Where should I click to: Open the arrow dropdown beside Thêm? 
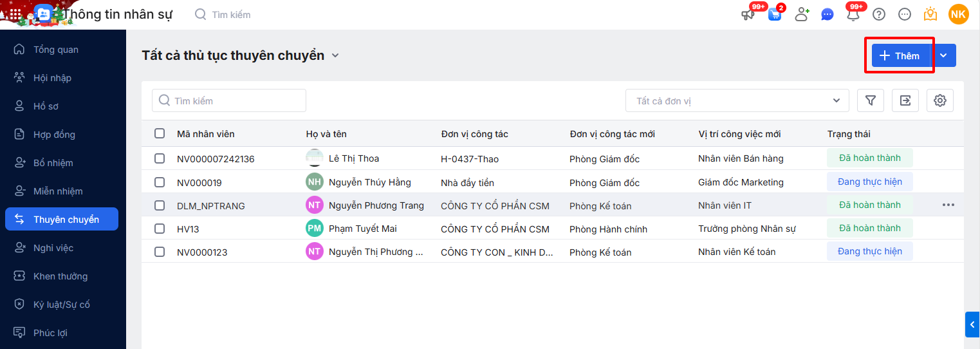(943, 55)
